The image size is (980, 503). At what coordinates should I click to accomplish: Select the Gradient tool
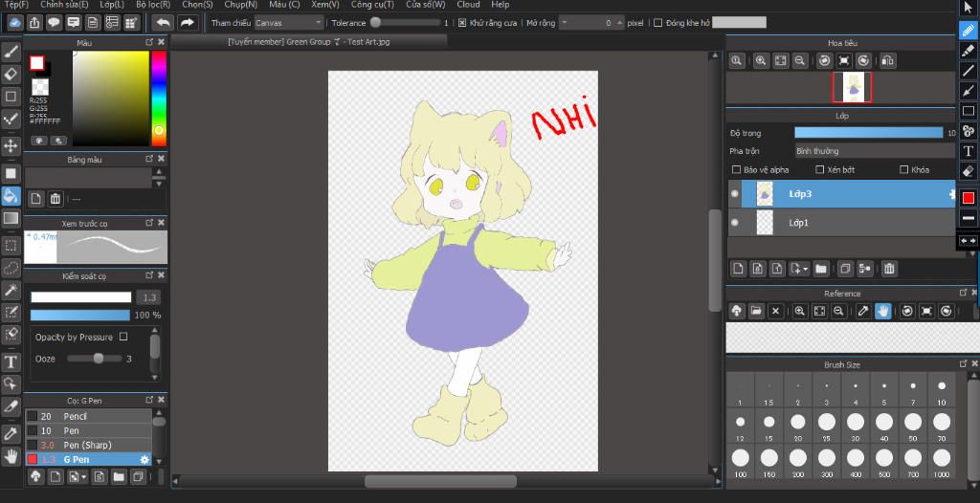[11, 218]
